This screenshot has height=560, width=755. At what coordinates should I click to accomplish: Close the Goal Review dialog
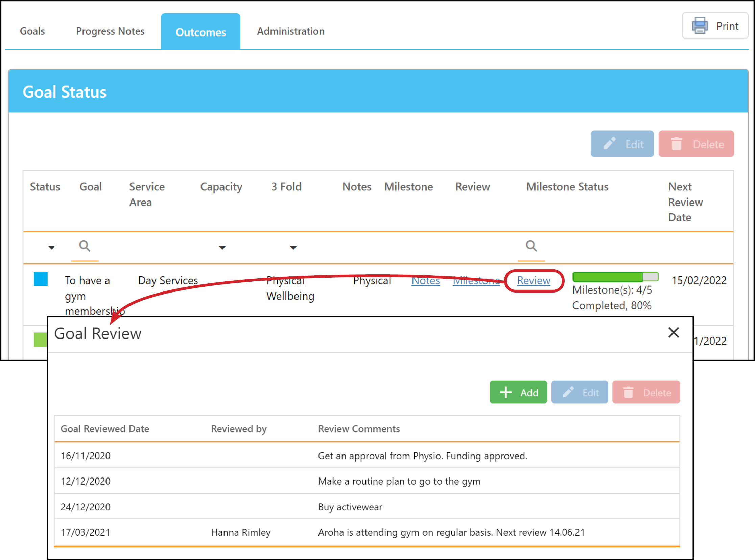[674, 332]
